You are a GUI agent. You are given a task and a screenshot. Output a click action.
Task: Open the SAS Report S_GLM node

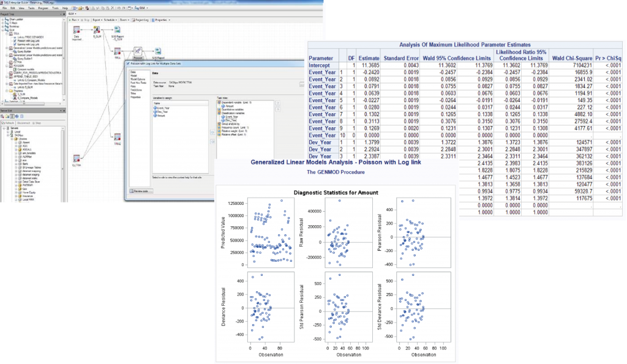tap(117, 31)
